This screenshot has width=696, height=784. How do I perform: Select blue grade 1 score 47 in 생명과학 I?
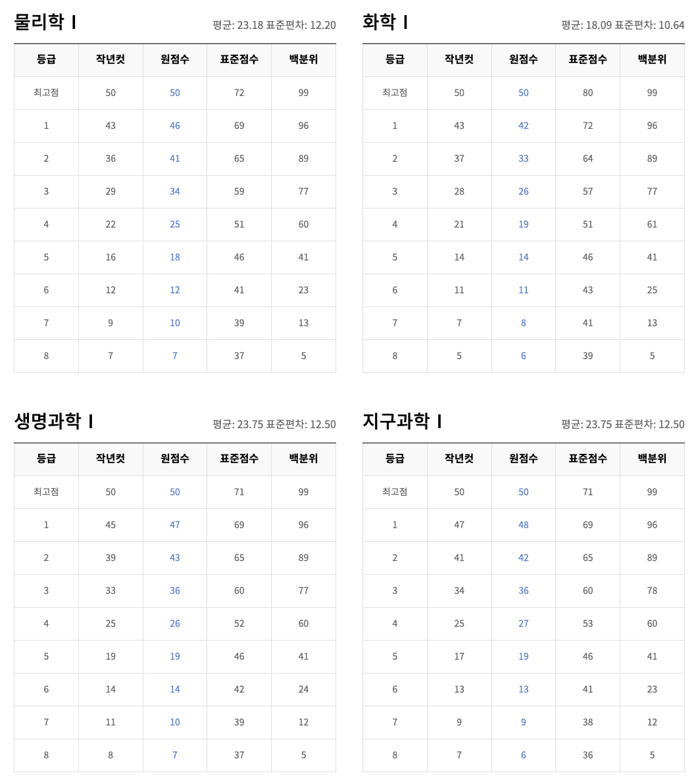pyautogui.click(x=174, y=525)
